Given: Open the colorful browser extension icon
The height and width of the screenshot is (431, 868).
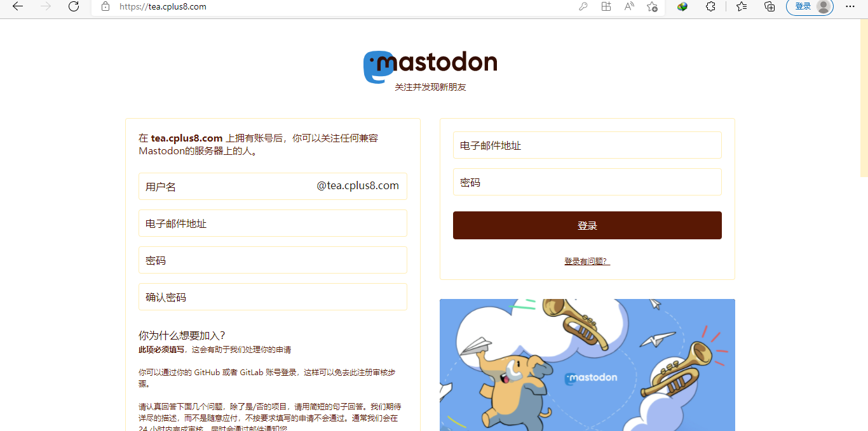Looking at the screenshot, I should [x=682, y=6].
